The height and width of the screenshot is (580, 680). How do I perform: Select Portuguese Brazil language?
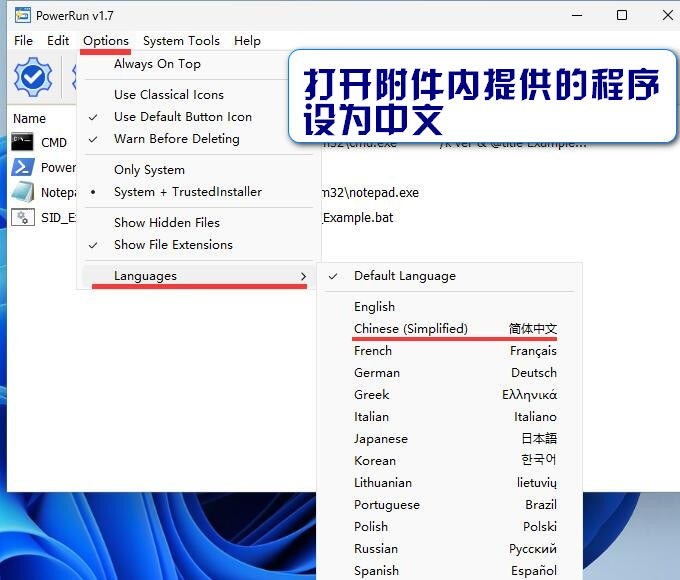pyautogui.click(x=449, y=505)
